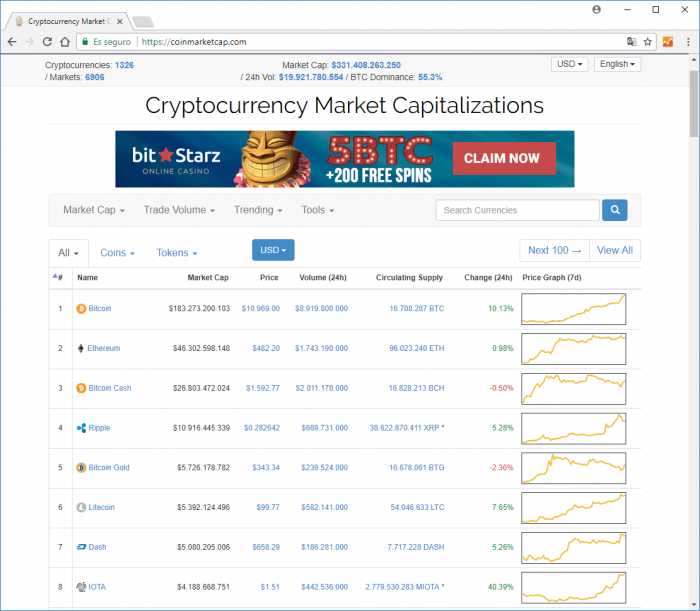This screenshot has width=700, height=611.
Task: Open the Coins filter dropdown
Action: point(117,253)
